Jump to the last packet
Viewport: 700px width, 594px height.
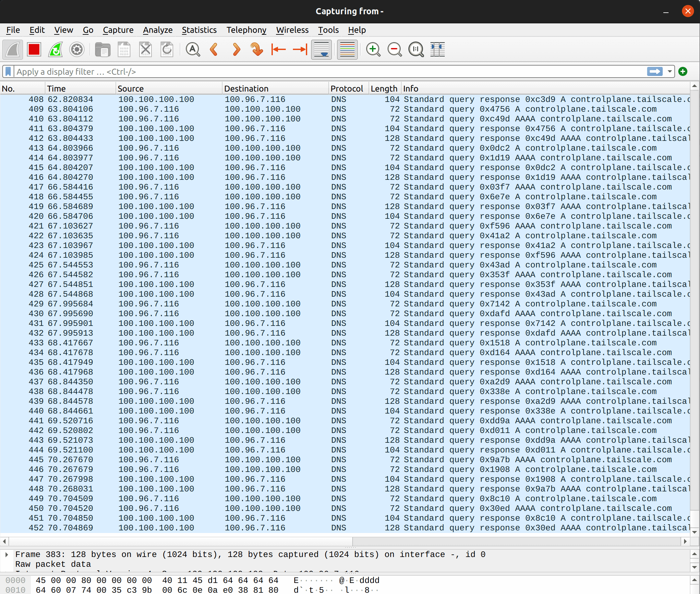pyautogui.click(x=300, y=49)
